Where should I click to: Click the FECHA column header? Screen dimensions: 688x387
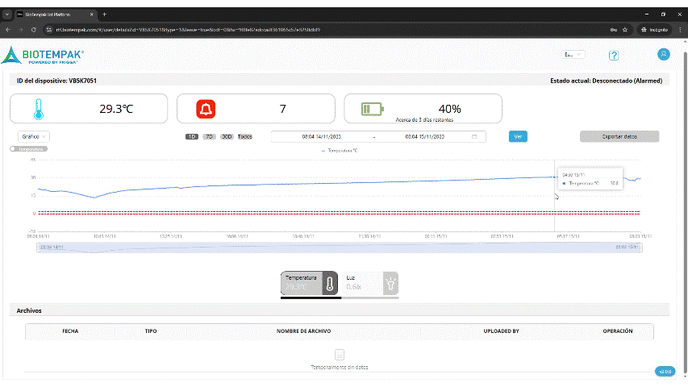pos(70,331)
